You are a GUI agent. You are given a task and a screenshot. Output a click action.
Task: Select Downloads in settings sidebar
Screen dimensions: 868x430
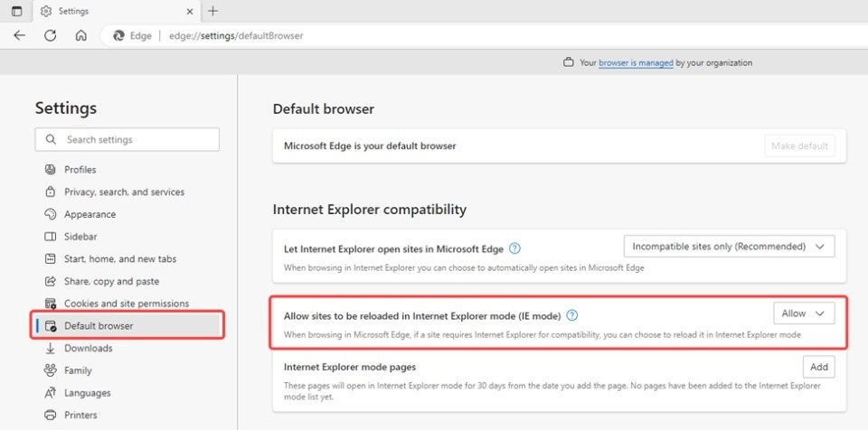pyautogui.click(x=88, y=348)
